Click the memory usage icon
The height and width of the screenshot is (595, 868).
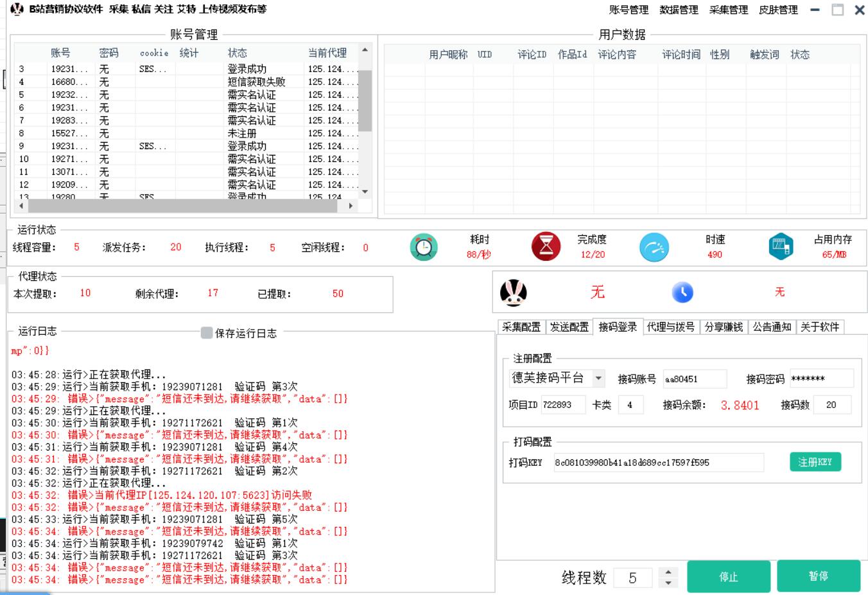[780, 247]
